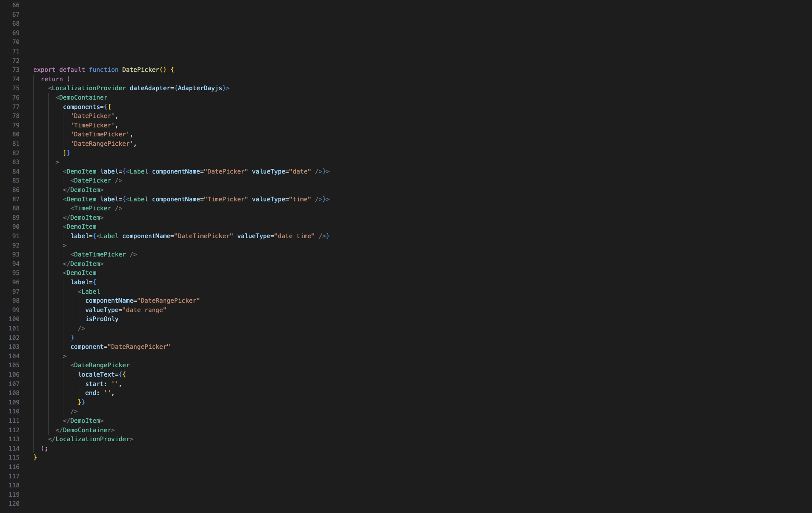Viewport: 812px width, 513px height.
Task: Click line number 120 in the gutter
Action: coord(14,504)
